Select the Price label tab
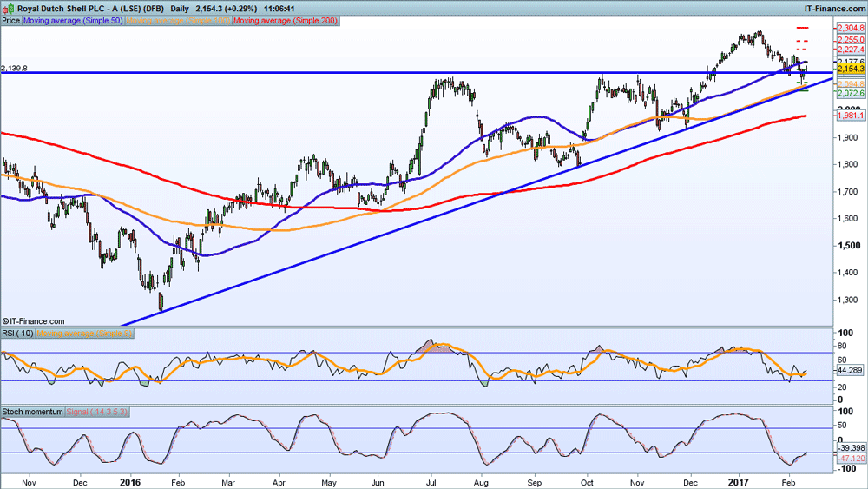 pyautogui.click(x=10, y=19)
